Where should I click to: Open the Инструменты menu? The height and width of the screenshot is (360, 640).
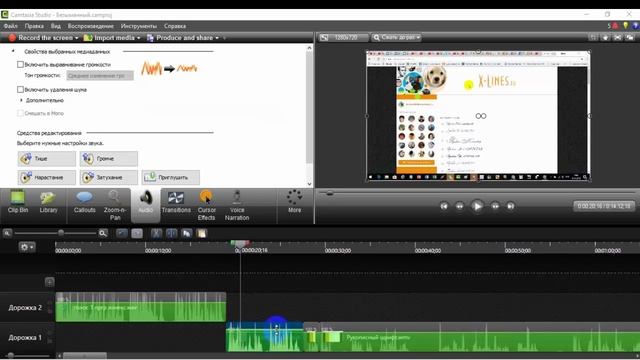pos(138,26)
